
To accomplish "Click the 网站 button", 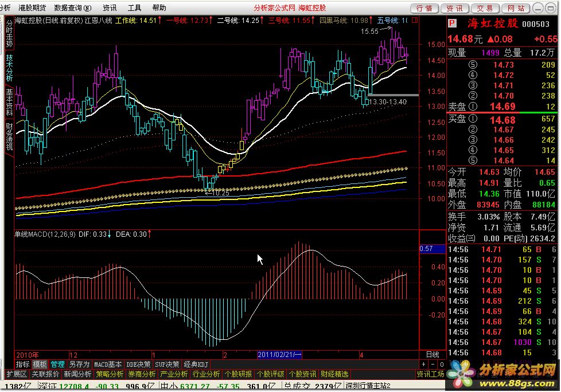I will pyautogui.click(x=515, y=8).
